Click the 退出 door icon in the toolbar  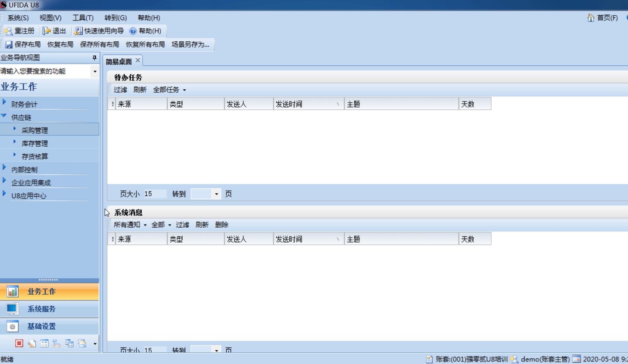[47, 31]
